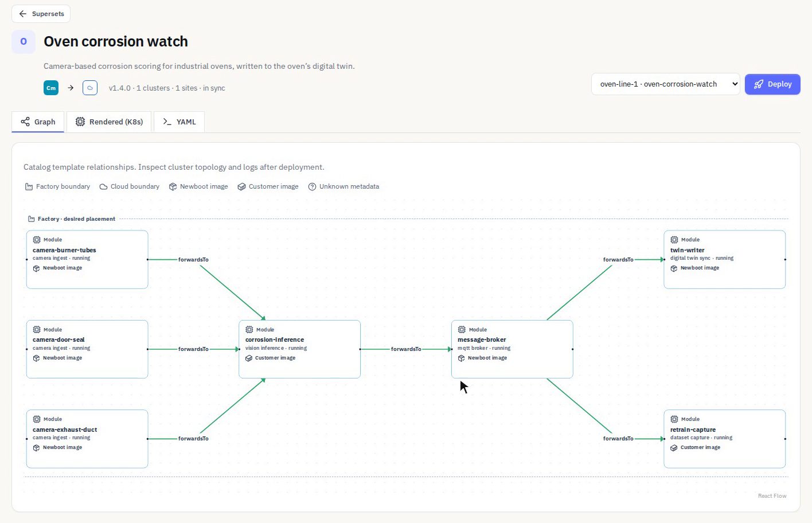Switch to the Graph tab
This screenshot has width=812, height=523.
click(x=38, y=122)
